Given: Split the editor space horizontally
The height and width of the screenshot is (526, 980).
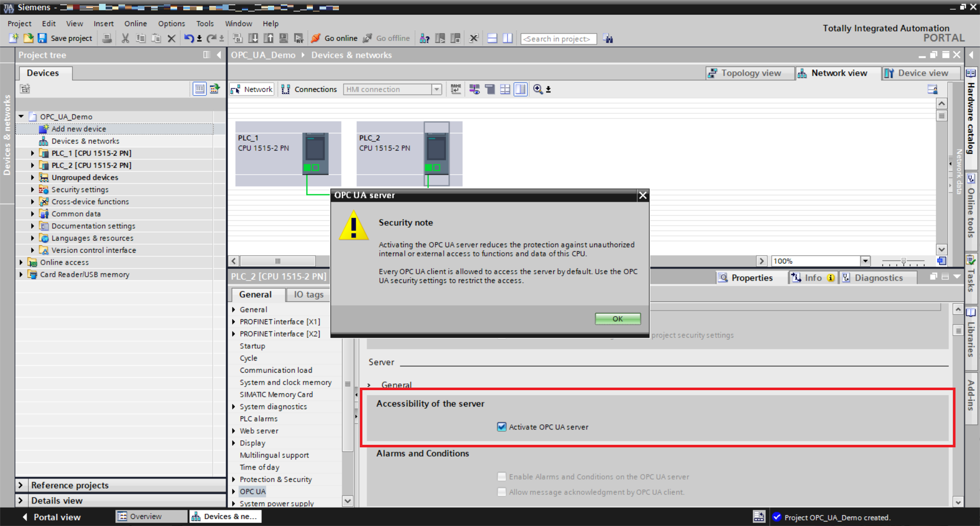Looking at the screenshot, I should 492,38.
